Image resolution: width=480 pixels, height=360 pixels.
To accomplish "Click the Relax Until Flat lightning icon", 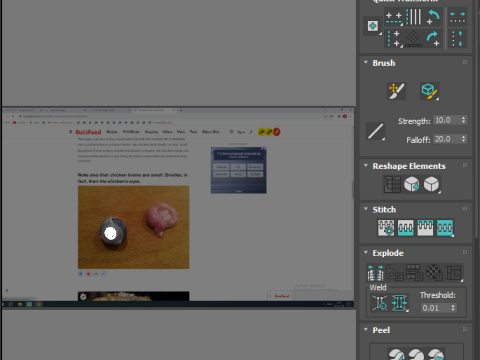I will pos(412,184).
